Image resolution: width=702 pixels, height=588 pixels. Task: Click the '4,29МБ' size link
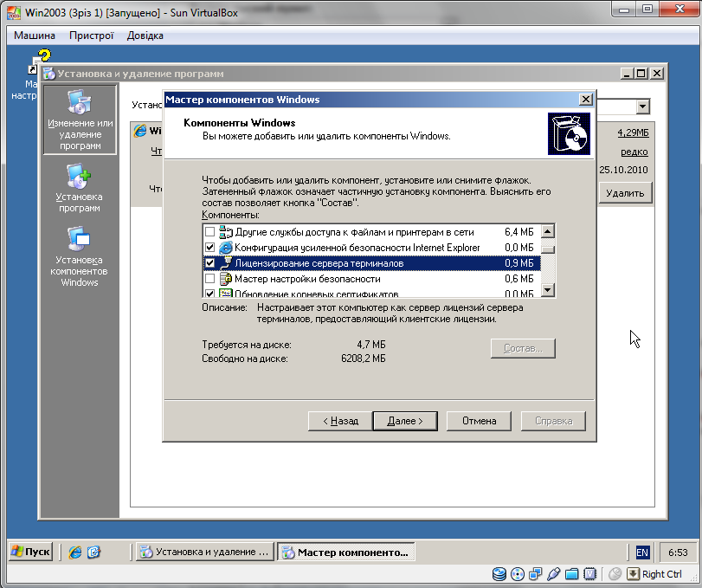(x=633, y=132)
